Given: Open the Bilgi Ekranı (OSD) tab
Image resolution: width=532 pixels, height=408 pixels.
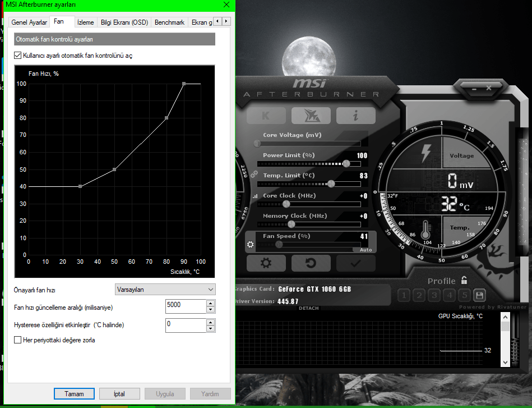Looking at the screenshot, I should (124, 22).
